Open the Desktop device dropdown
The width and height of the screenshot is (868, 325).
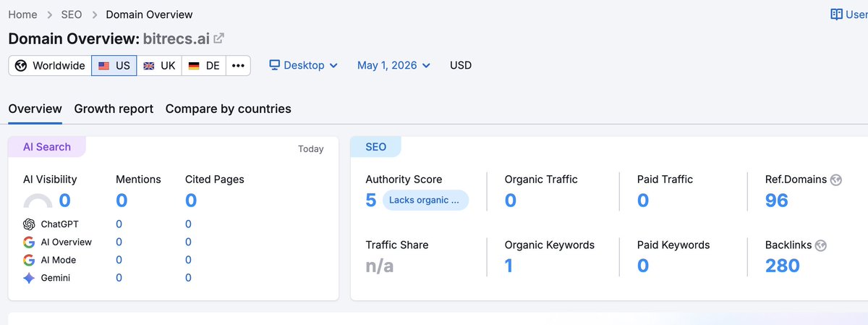[x=304, y=65]
